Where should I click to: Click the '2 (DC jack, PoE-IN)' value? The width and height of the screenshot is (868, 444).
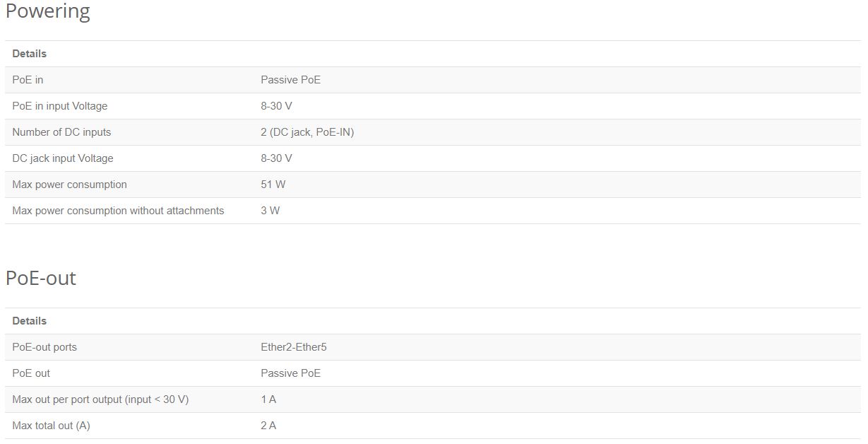coord(307,132)
